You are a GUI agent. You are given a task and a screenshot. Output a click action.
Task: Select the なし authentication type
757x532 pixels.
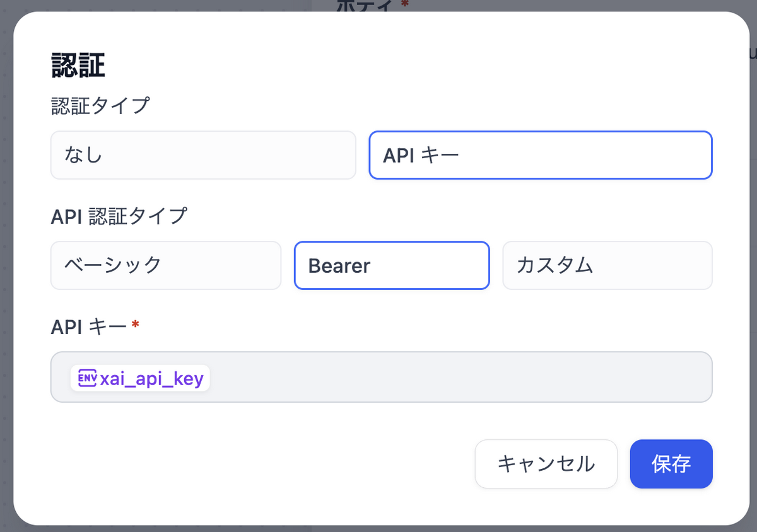click(x=202, y=155)
